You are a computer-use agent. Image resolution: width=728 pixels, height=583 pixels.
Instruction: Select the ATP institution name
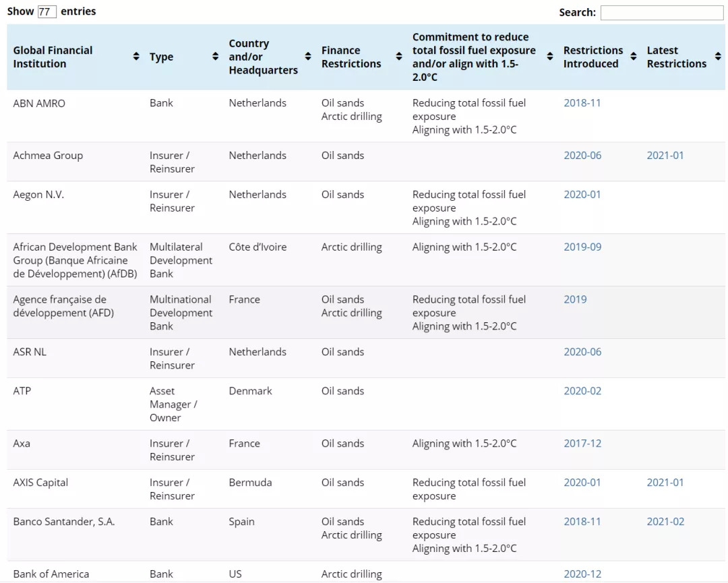coord(22,391)
